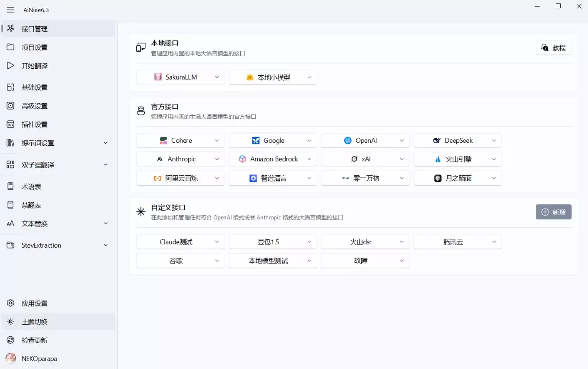Click the 术语表 sidebar icon
This screenshot has width=588, height=369.
pyautogui.click(x=10, y=187)
